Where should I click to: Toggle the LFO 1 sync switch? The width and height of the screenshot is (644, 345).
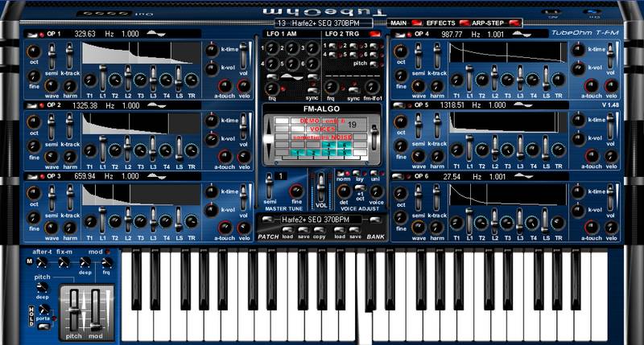[312, 91]
